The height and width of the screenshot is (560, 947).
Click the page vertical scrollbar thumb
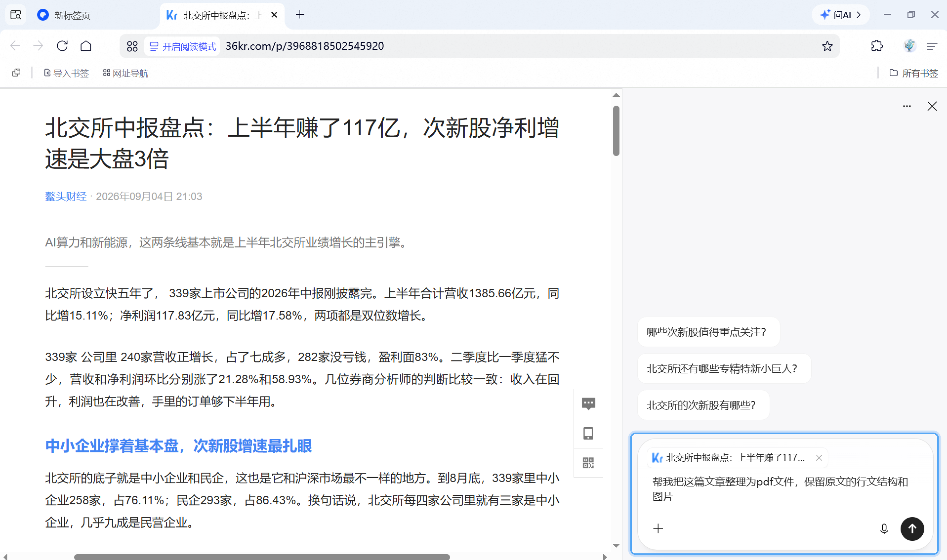[x=616, y=130]
